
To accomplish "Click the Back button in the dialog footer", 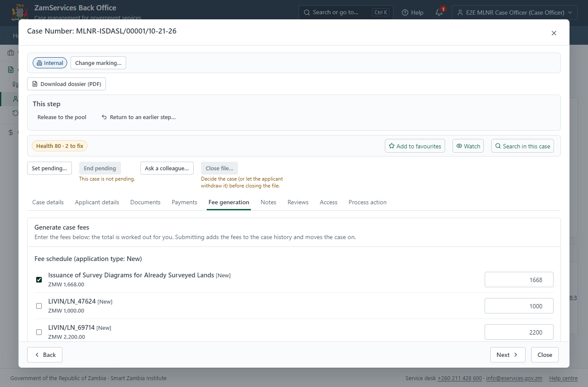I will [45, 355].
